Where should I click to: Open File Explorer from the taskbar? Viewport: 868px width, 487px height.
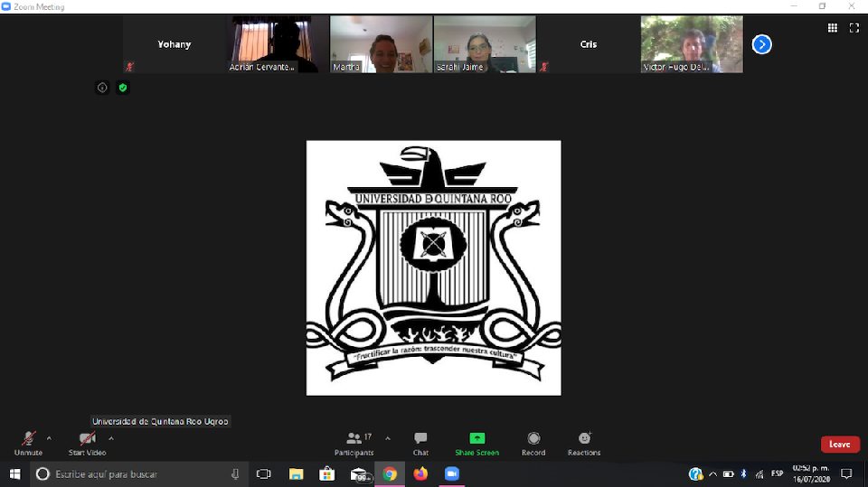(297, 474)
